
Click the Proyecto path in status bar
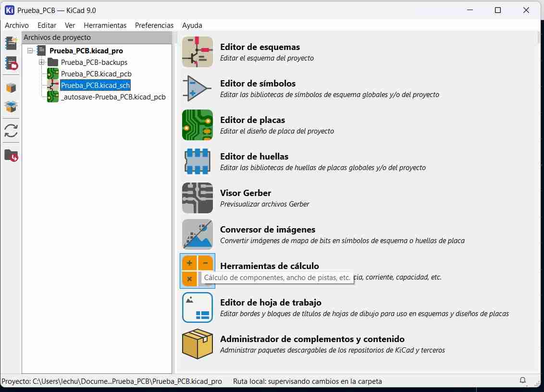111,381
